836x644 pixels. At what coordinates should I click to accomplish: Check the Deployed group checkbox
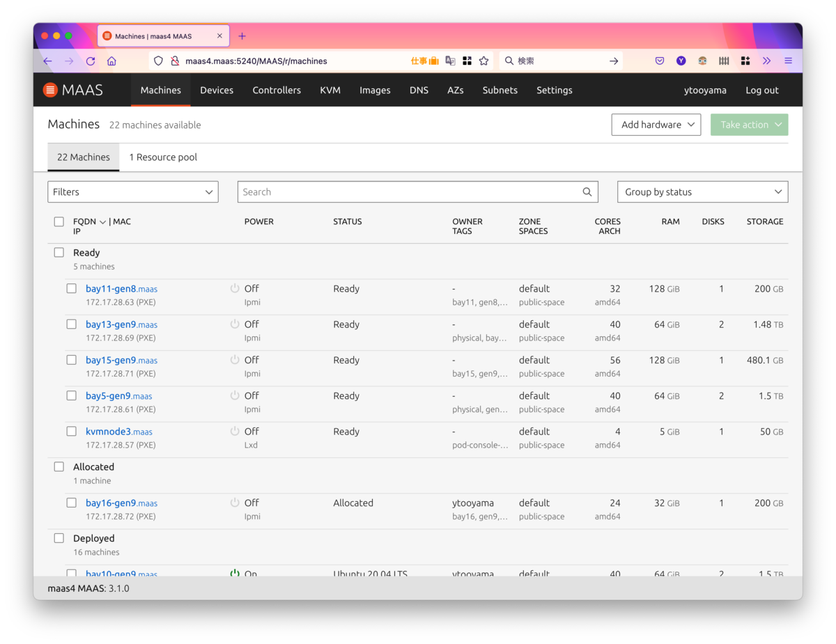click(59, 538)
